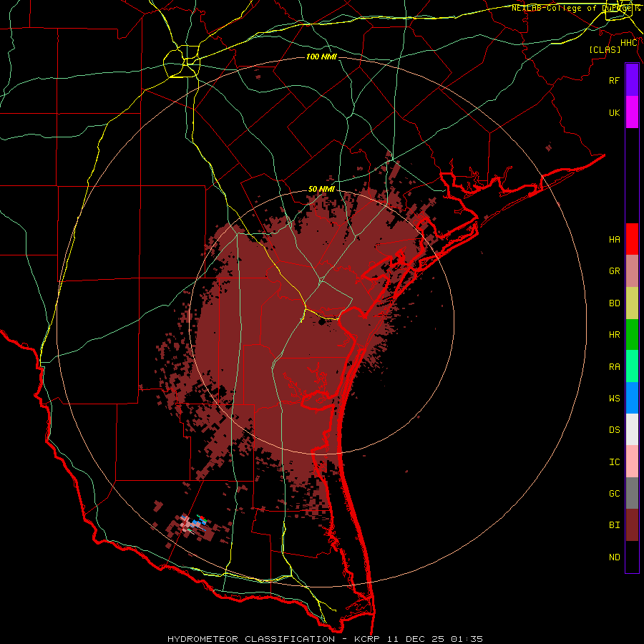Click the RF purple legend swatch
The width and height of the screenshot is (644, 644).
(632, 80)
